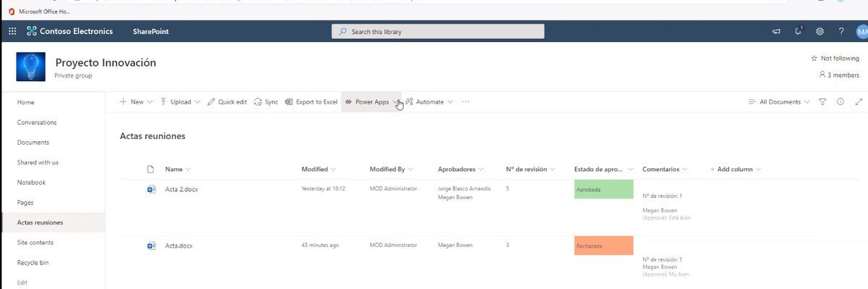Viewport: 868px width, 289px height.
Task: Open the Nº de revisión column menu
Action: pos(530,169)
